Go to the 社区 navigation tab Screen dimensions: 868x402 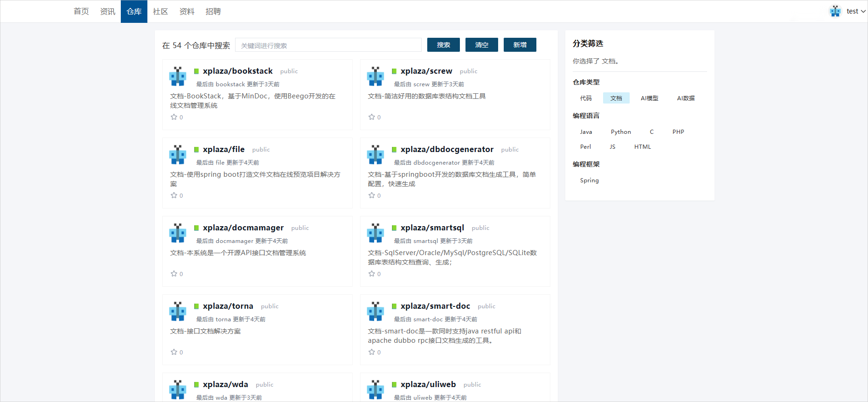pos(160,11)
